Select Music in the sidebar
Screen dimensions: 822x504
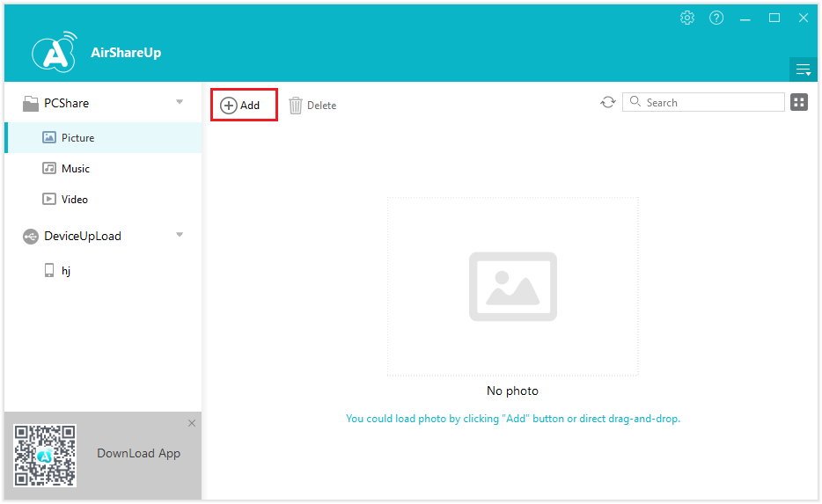(103, 169)
